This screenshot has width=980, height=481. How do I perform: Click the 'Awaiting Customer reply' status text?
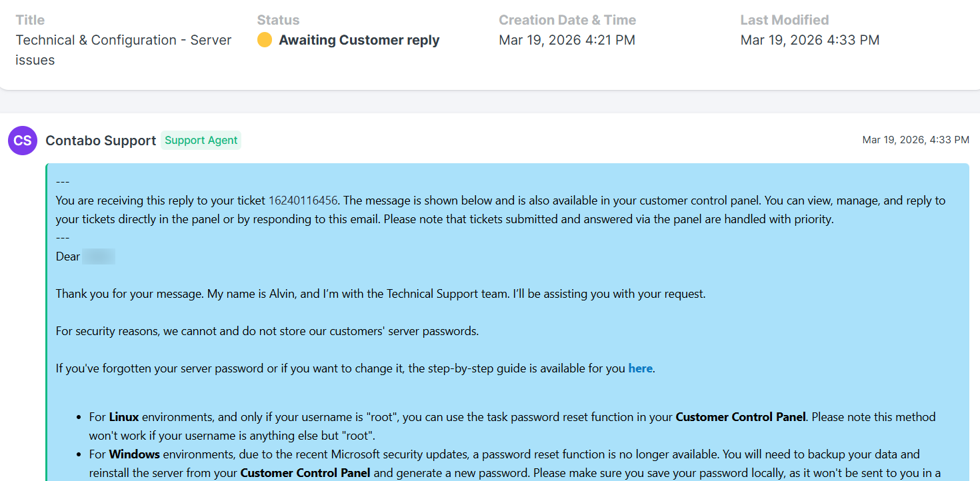tap(359, 40)
